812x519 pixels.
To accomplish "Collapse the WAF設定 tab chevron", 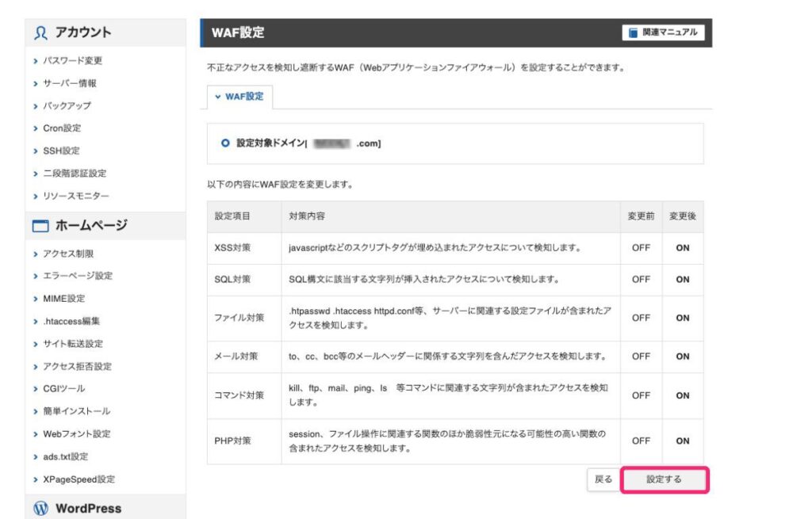I will [218, 97].
